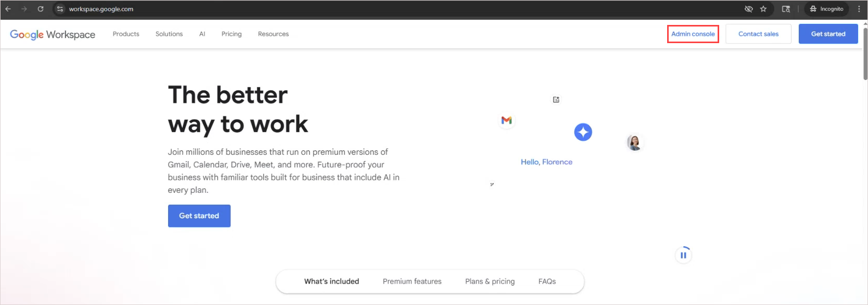Open site information icon in address bar

60,9
